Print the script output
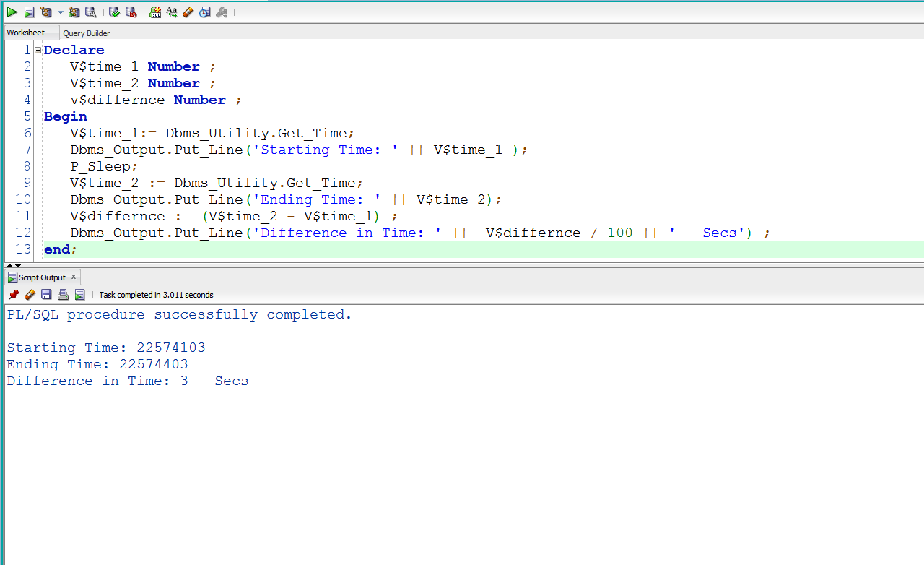 [63, 295]
